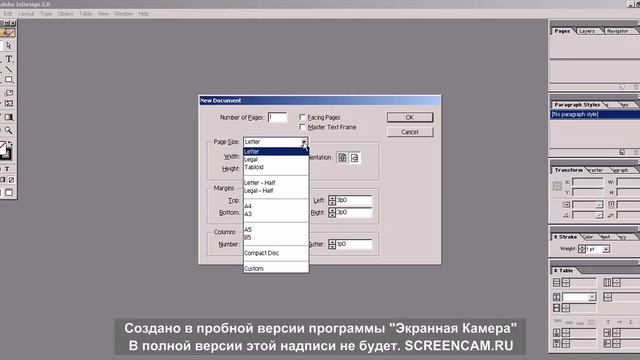Click top cell inset icon in Table panel
This screenshot has width=640, height=360.
[x=556, y=333]
